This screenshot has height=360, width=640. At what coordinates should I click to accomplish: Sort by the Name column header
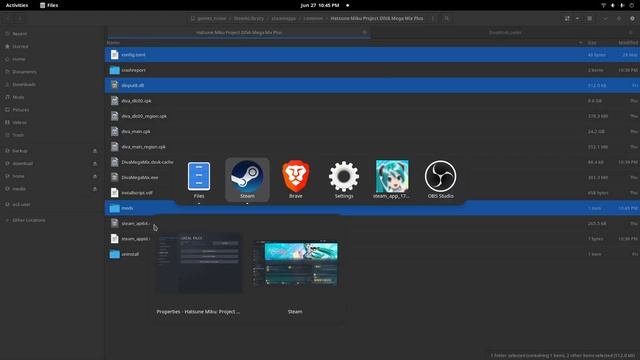click(x=113, y=42)
